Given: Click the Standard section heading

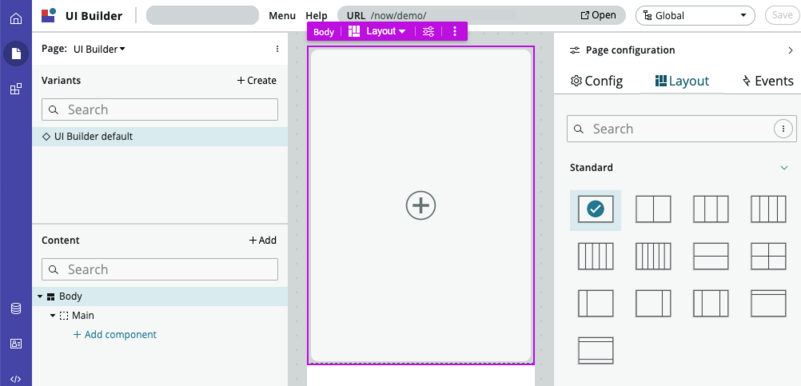Looking at the screenshot, I should [x=591, y=167].
